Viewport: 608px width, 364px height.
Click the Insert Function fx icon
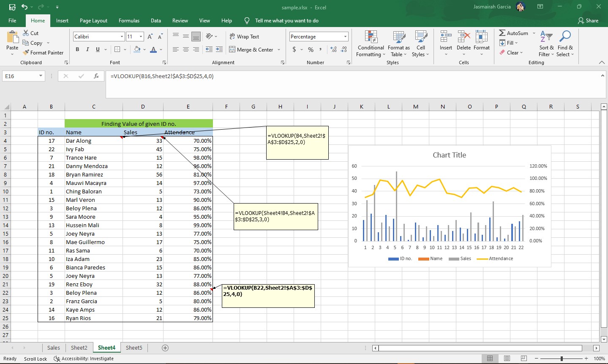tap(96, 76)
